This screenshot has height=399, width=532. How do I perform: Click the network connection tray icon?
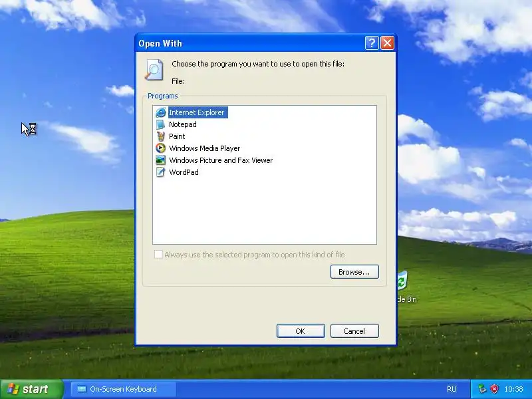[x=481, y=389]
